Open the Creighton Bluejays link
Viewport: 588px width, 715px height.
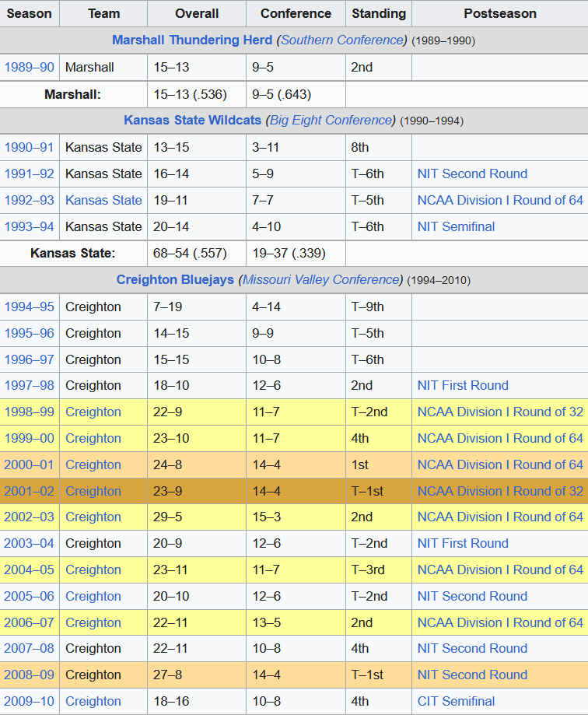point(175,280)
